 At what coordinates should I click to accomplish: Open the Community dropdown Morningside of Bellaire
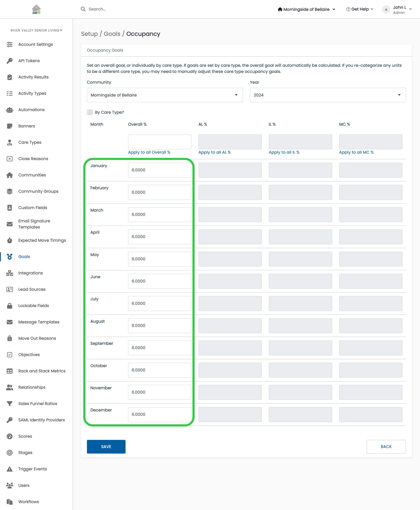tap(165, 95)
